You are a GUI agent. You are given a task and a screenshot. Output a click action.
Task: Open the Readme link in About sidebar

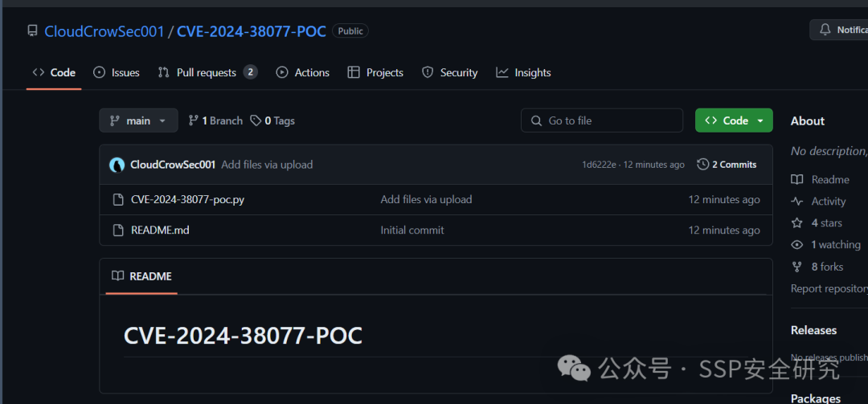coord(829,179)
